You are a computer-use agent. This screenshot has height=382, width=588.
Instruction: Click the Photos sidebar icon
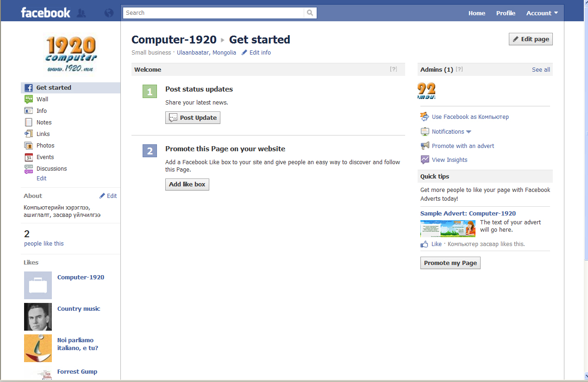29,146
